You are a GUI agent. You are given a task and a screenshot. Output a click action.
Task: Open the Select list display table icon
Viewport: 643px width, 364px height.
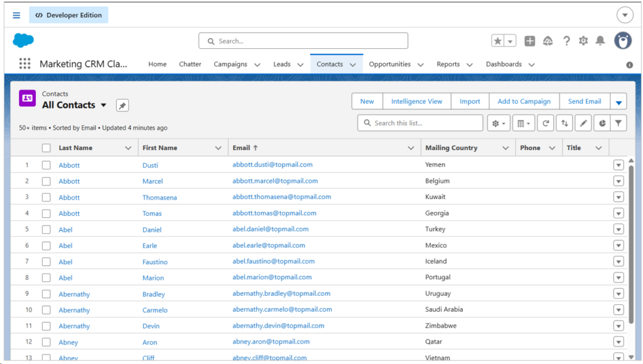click(x=524, y=123)
